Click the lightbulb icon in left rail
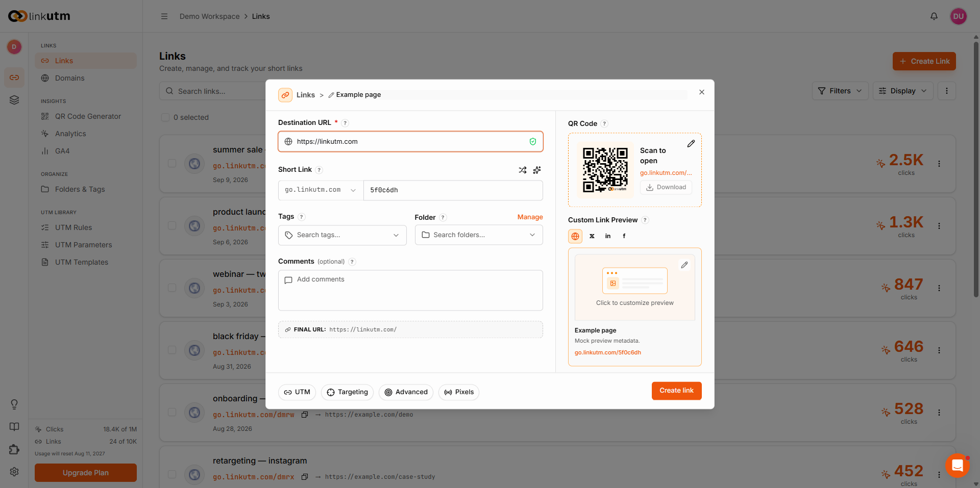The height and width of the screenshot is (488, 980). 14,404
